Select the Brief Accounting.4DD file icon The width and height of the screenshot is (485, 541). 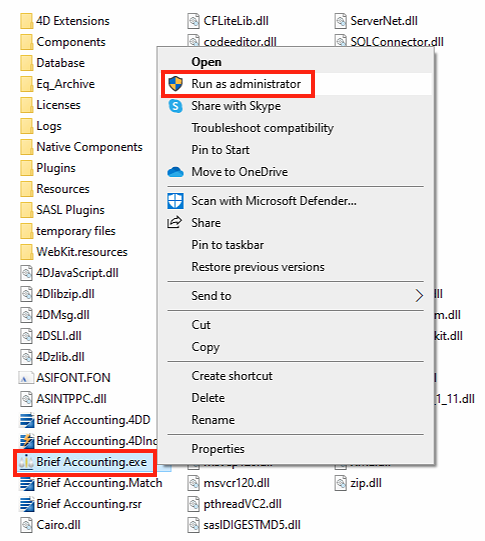(27, 420)
